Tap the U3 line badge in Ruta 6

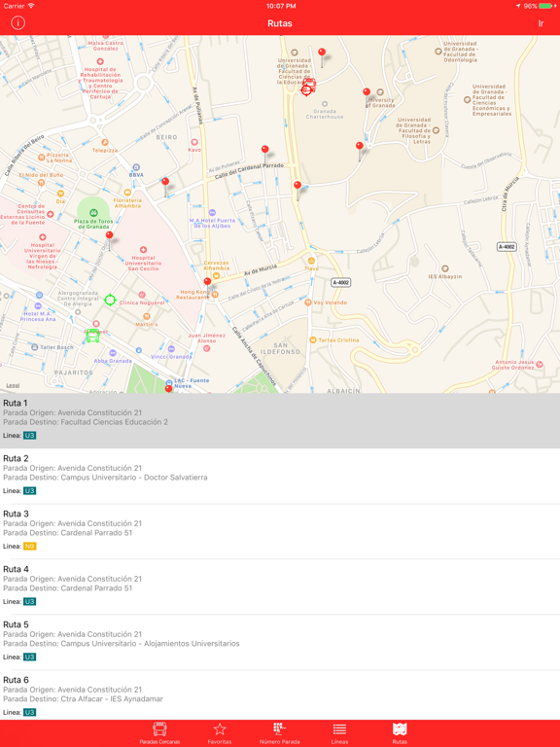[29, 712]
